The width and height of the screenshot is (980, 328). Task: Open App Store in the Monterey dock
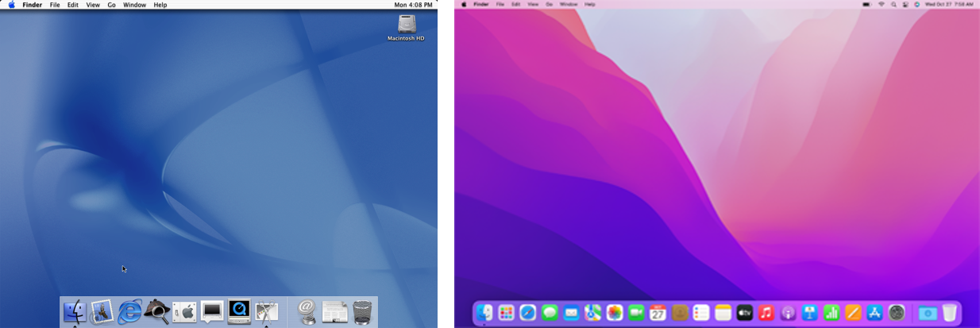click(x=875, y=313)
